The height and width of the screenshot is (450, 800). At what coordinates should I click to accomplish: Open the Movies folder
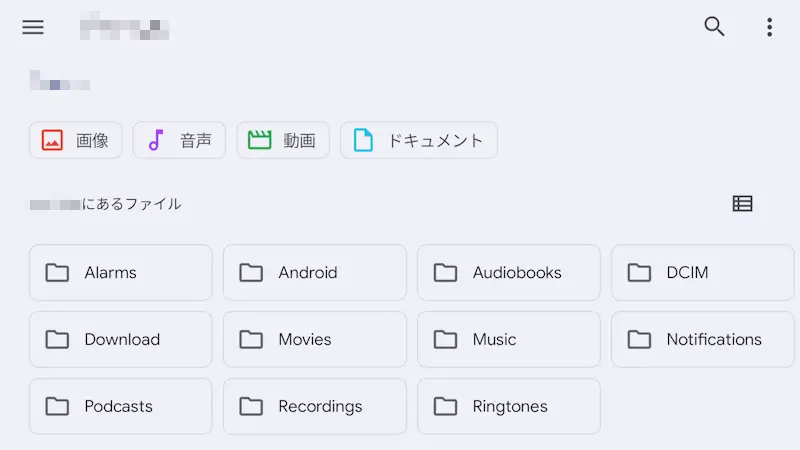coord(315,339)
